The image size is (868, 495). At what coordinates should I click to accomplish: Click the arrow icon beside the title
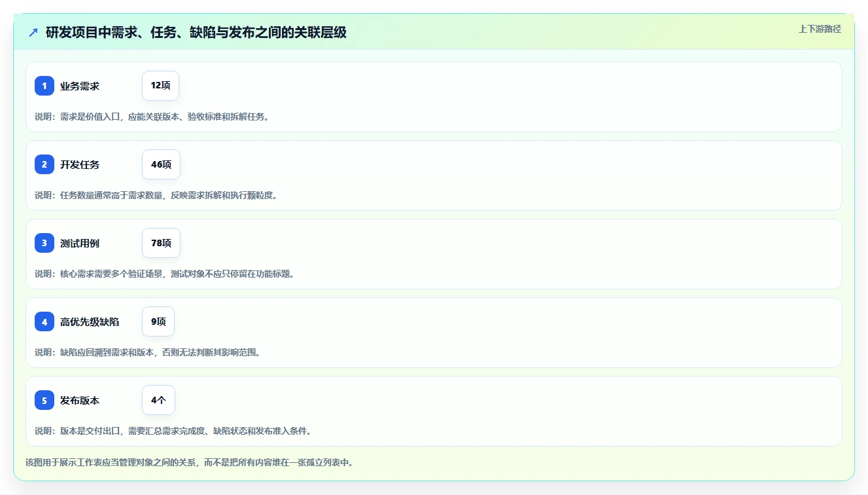coord(33,32)
